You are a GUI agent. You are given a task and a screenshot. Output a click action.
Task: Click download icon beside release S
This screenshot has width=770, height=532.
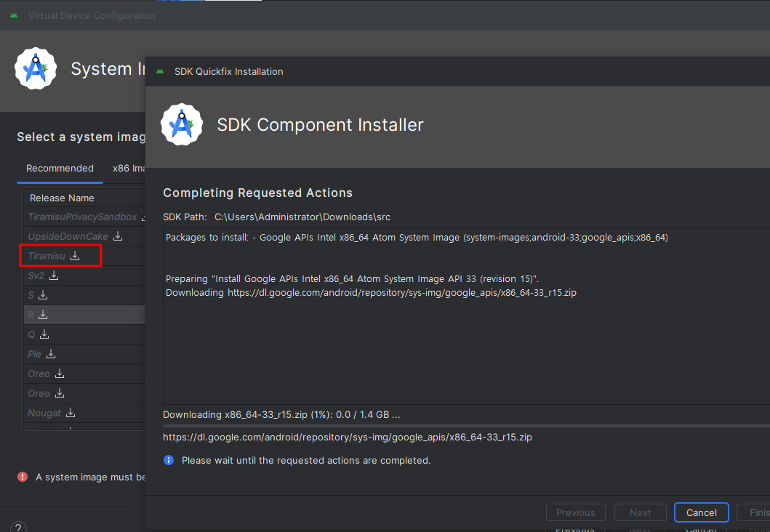click(x=43, y=295)
